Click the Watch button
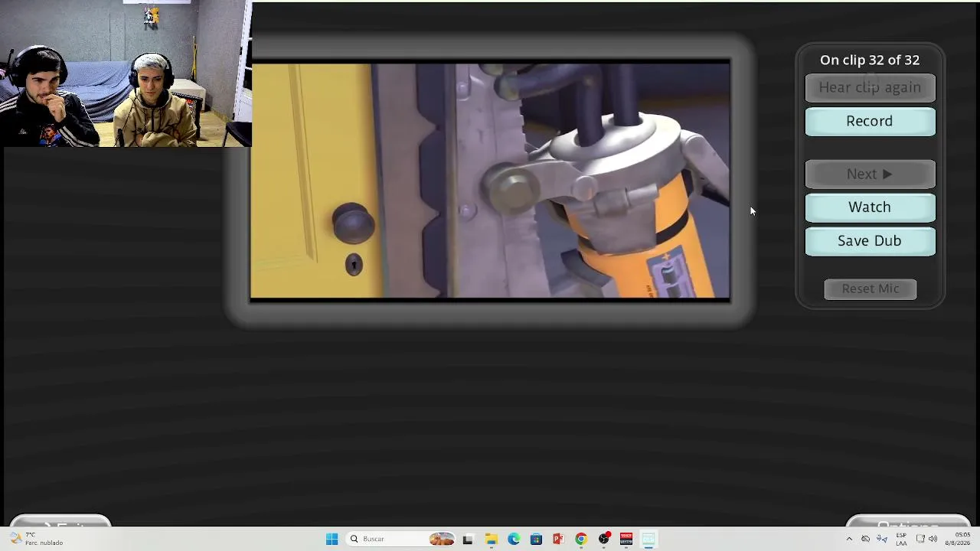 (x=870, y=207)
